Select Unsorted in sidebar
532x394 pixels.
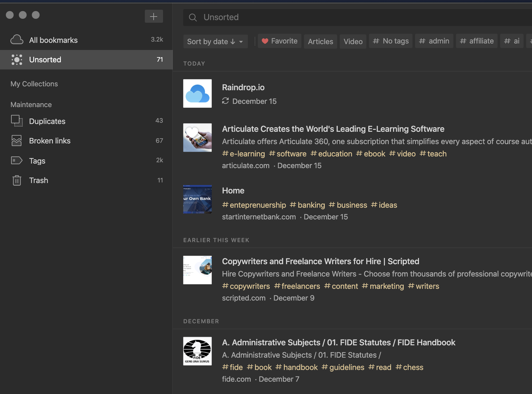click(86, 60)
